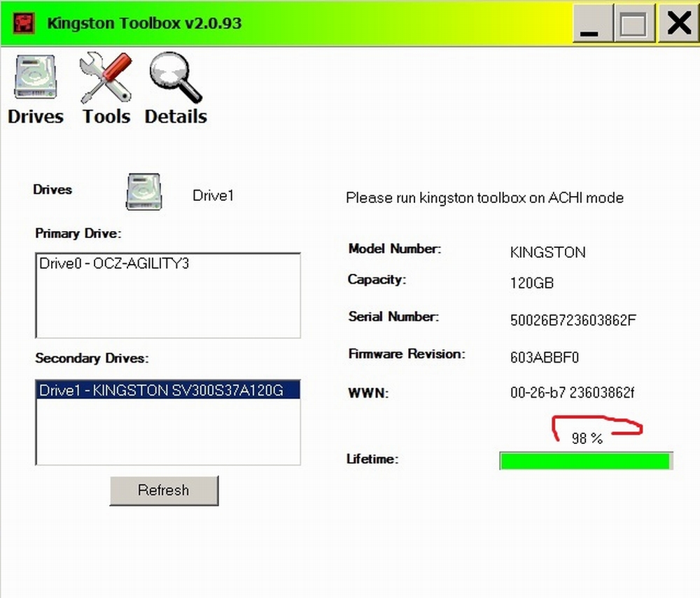700x598 pixels.
Task: Select Drive1 - KINGSTON SV300S37A120G entry
Action: (168, 390)
